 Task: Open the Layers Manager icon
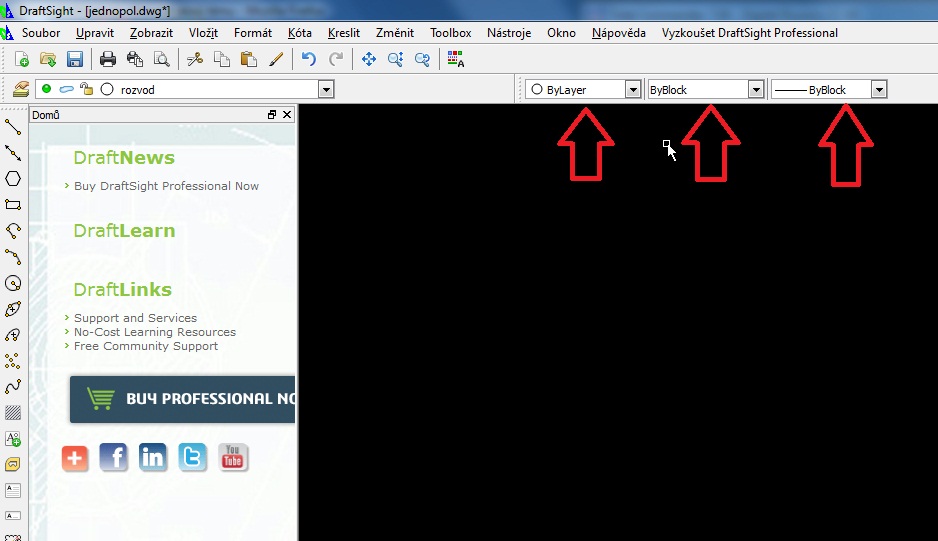click(20, 89)
